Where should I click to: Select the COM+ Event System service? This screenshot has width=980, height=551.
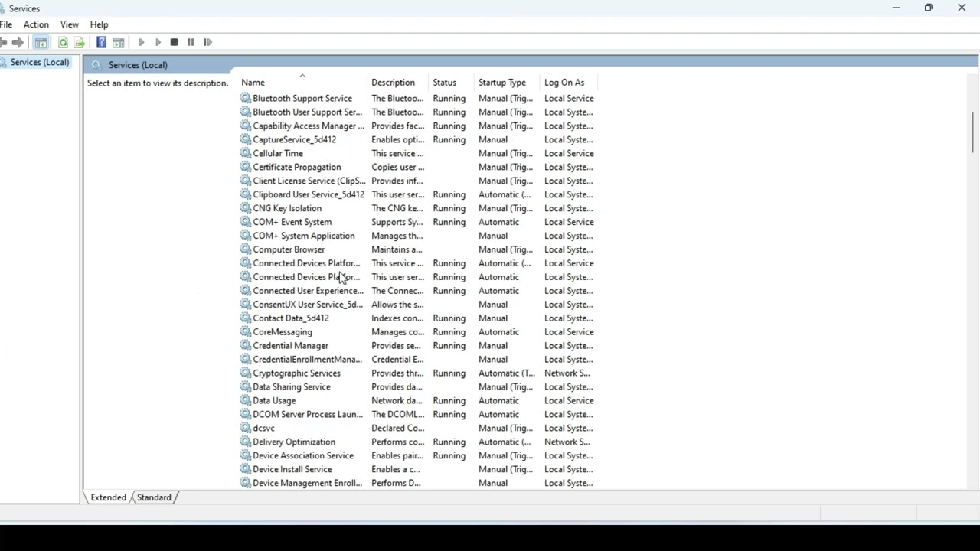pyautogui.click(x=417, y=222)
